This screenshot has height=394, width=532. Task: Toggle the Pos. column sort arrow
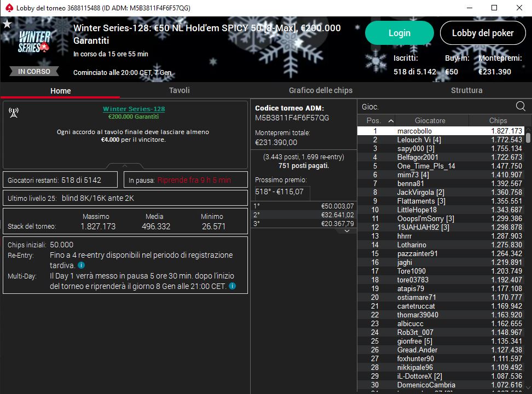(391, 120)
